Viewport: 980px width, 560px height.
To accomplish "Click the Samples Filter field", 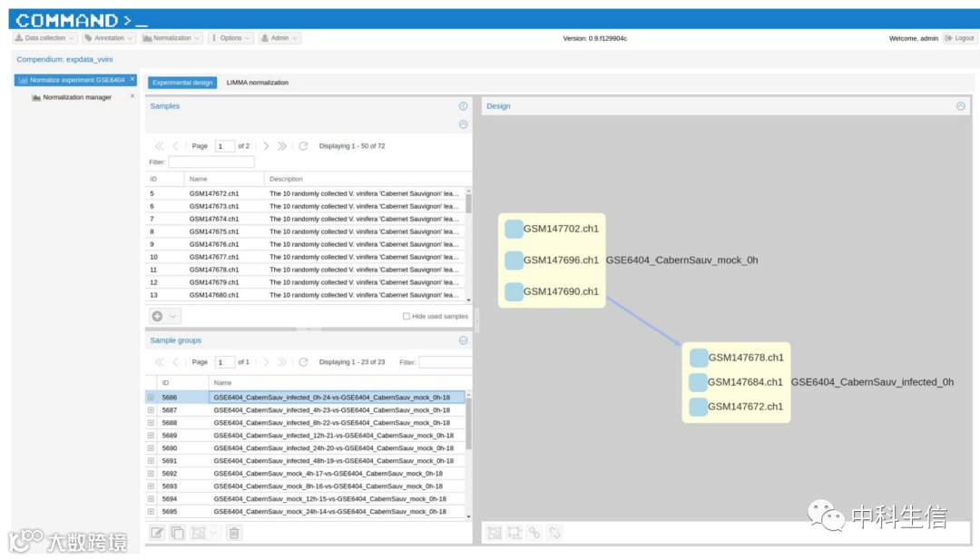I will [211, 162].
